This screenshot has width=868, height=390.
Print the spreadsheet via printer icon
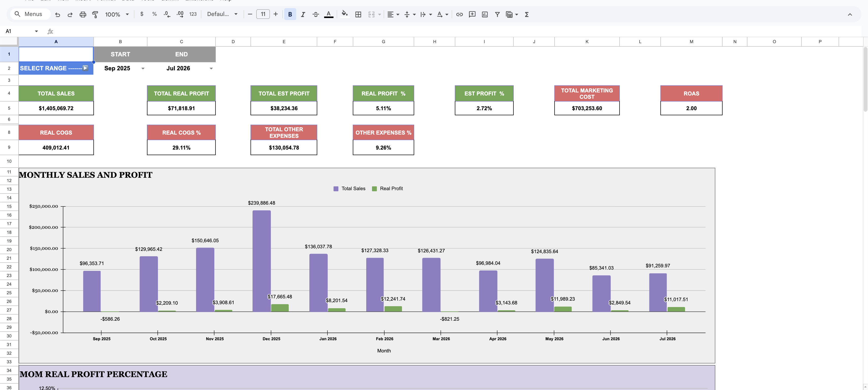point(82,14)
